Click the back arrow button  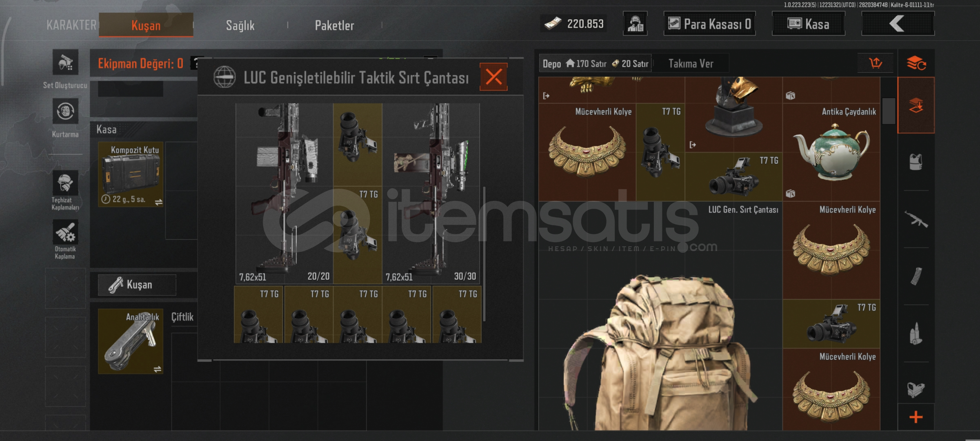898,24
